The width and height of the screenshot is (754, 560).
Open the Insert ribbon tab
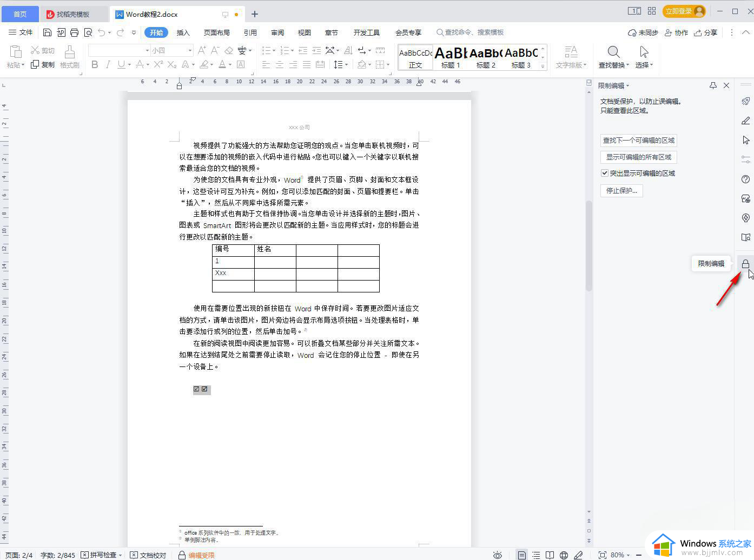pyautogui.click(x=183, y=32)
